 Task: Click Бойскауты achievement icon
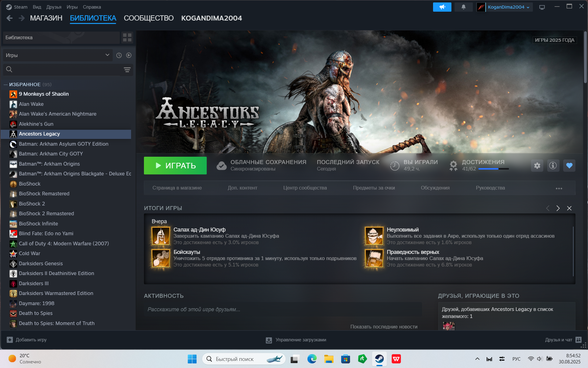click(161, 258)
